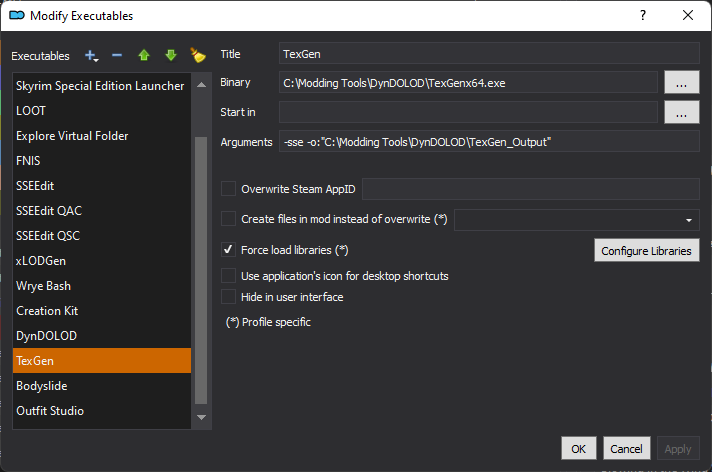
Task: Click the Configure Libraries button
Action: pyautogui.click(x=647, y=251)
